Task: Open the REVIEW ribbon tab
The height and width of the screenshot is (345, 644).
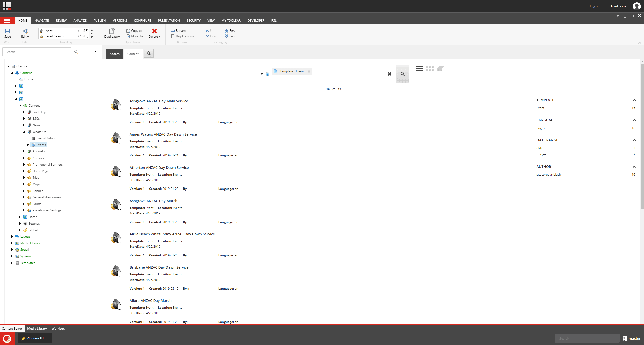Action: coord(61,20)
